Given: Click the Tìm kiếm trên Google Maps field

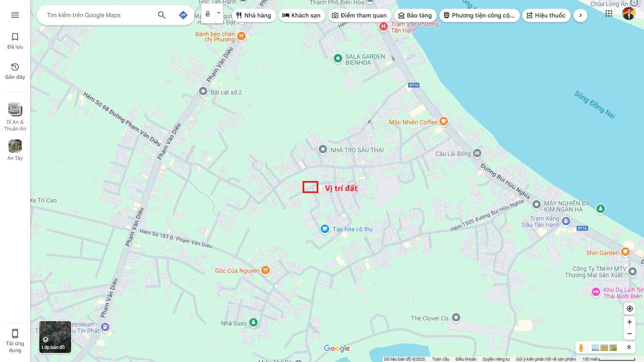Looking at the screenshot, I should (x=99, y=15).
